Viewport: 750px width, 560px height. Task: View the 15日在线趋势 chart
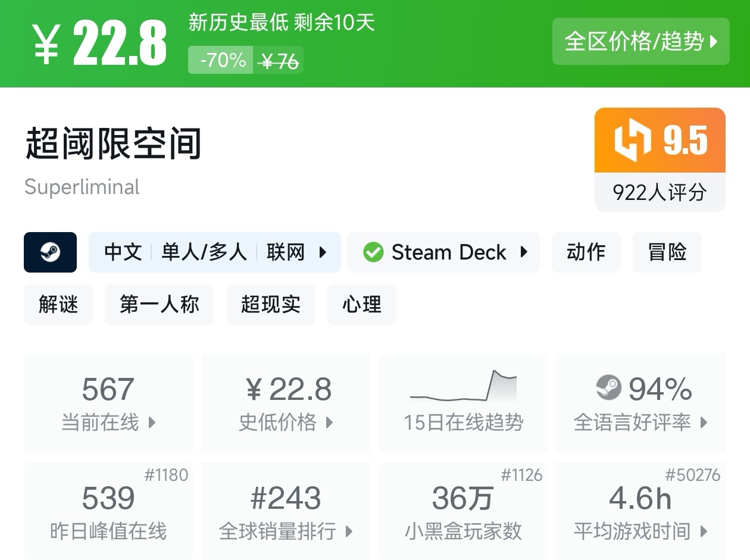pos(463,403)
